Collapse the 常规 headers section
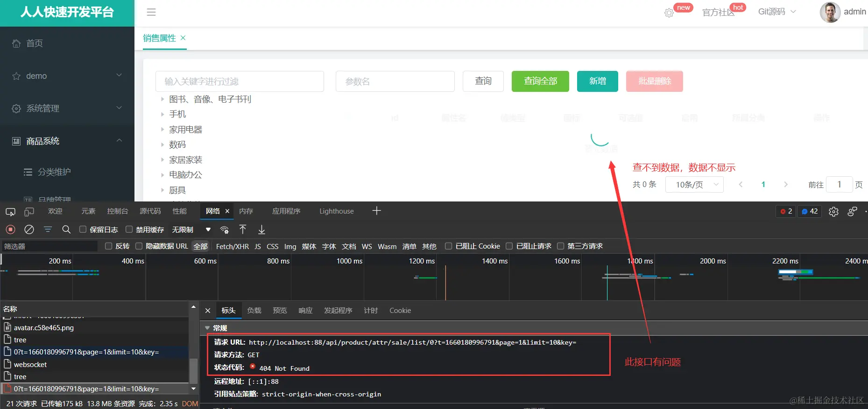Screen dimensions: 868x409 click(208, 328)
